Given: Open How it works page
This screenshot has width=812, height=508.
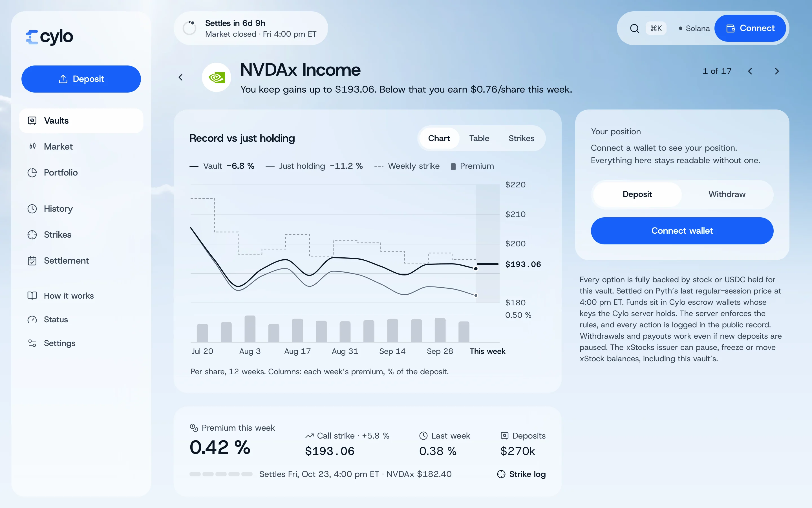Looking at the screenshot, I should [81, 296].
